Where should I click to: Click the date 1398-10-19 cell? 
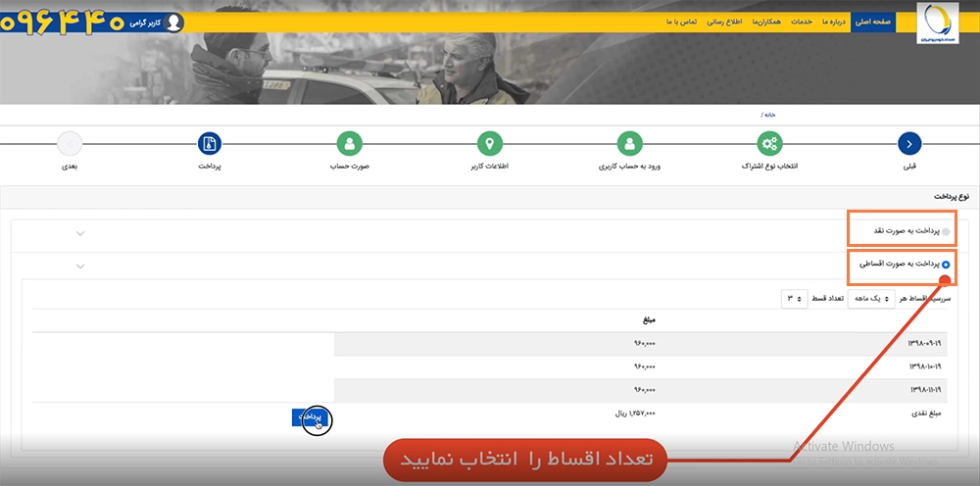pyautogui.click(x=924, y=366)
